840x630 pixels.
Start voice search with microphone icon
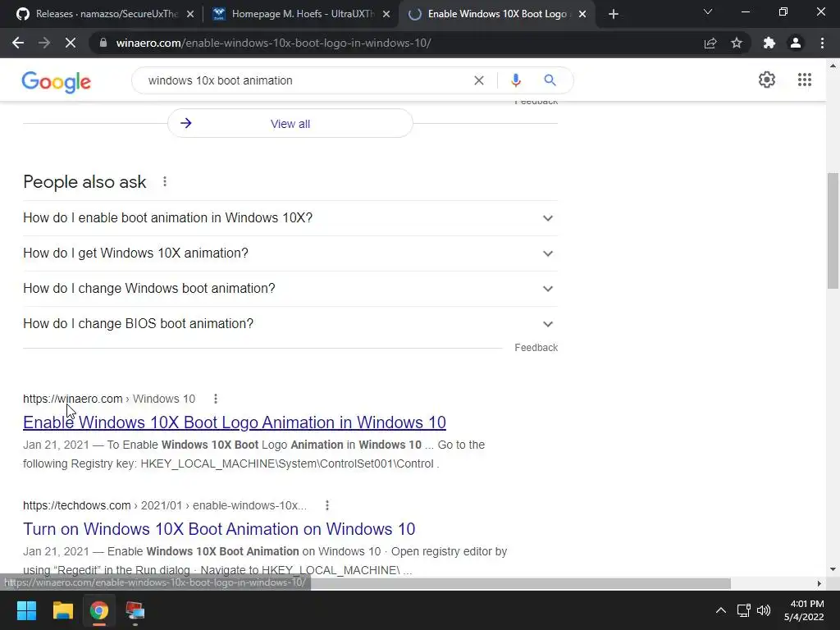[x=515, y=80]
